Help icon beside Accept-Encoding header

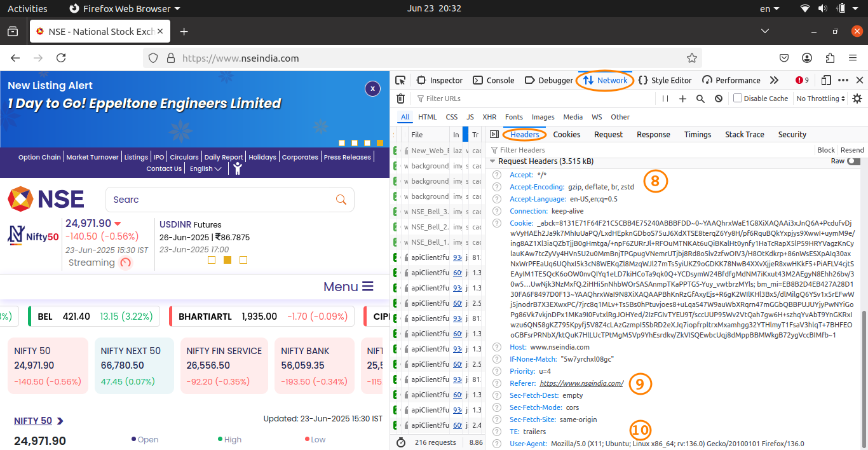pyautogui.click(x=497, y=187)
